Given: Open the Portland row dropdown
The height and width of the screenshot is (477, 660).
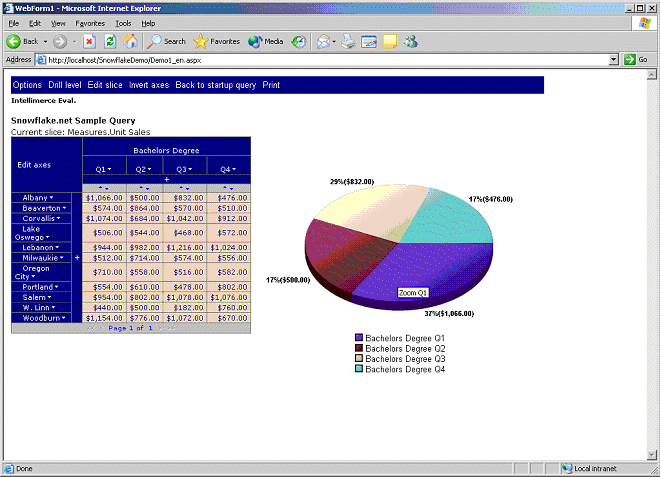Looking at the screenshot, I should [x=56, y=287].
